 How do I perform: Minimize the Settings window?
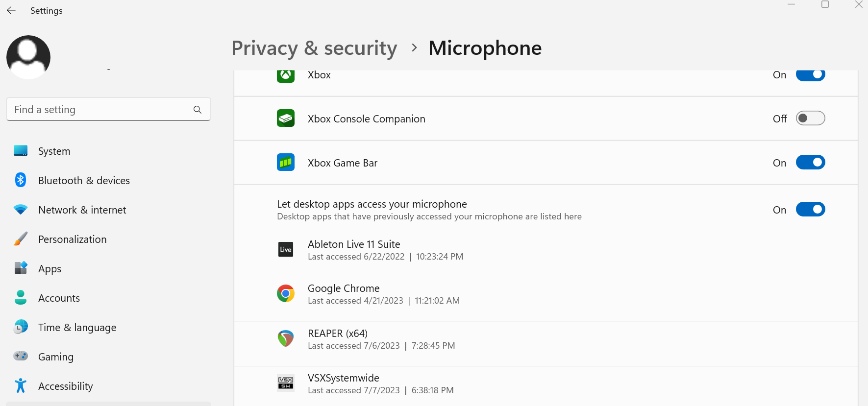pyautogui.click(x=791, y=4)
